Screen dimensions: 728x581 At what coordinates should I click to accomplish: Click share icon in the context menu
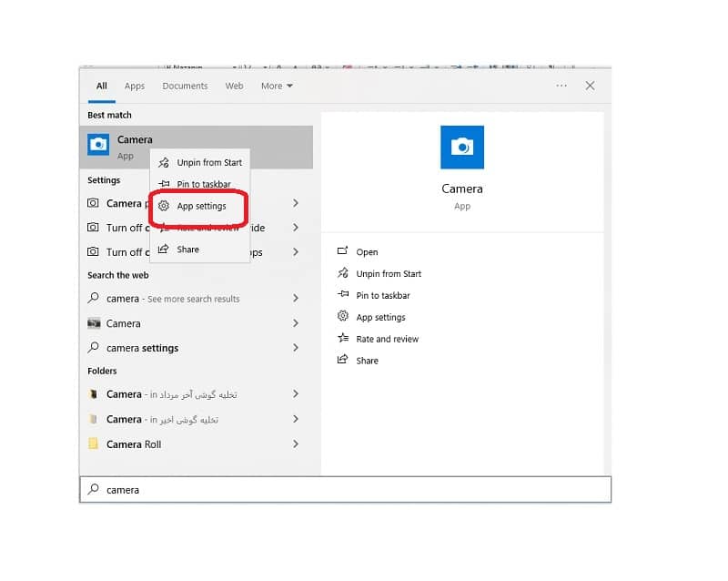pyautogui.click(x=164, y=250)
